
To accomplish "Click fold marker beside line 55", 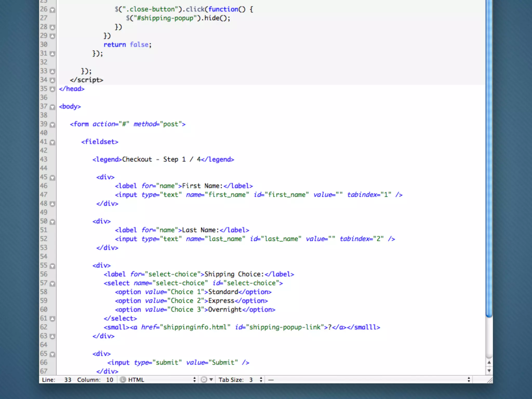I will click(52, 266).
